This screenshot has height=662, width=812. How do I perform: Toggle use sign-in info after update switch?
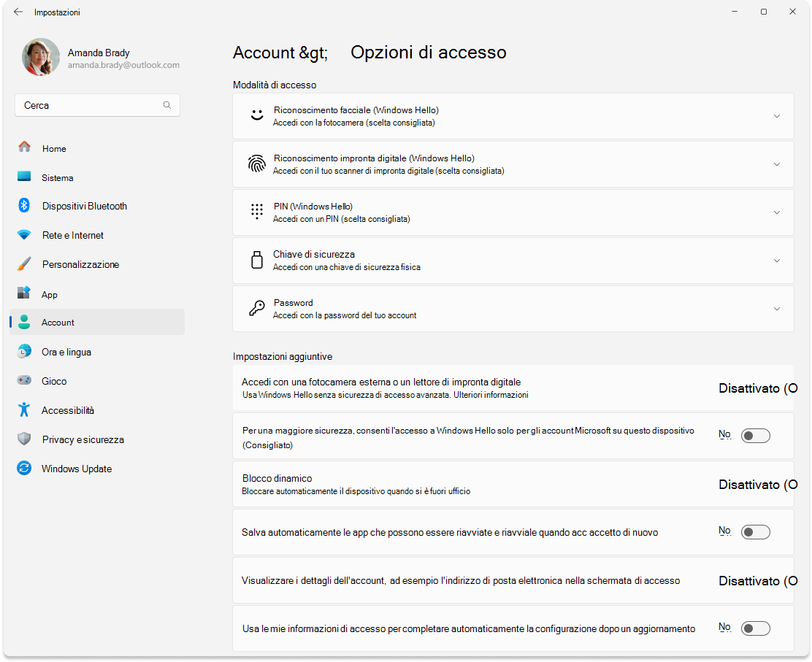[x=756, y=628]
